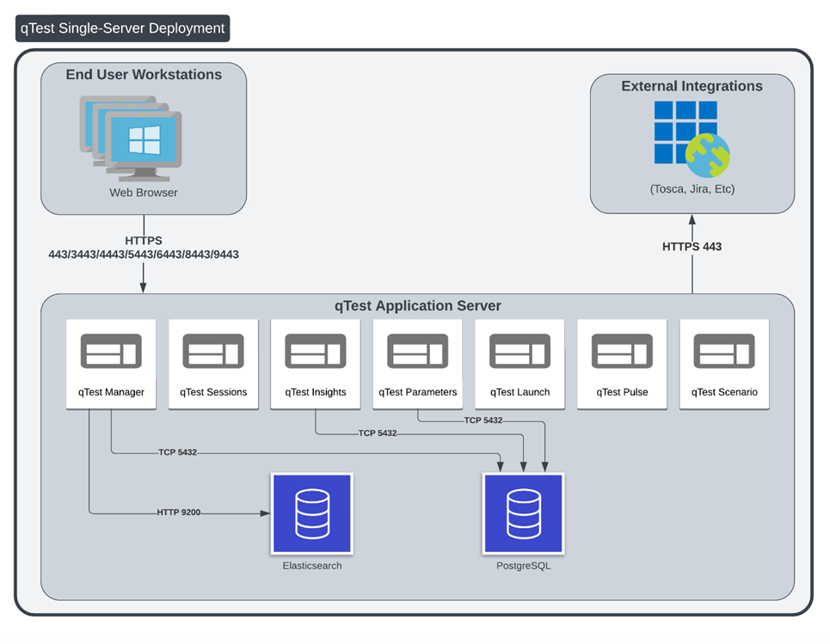
Task: Click the External Integrations grid globe icon
Action: 692,139
